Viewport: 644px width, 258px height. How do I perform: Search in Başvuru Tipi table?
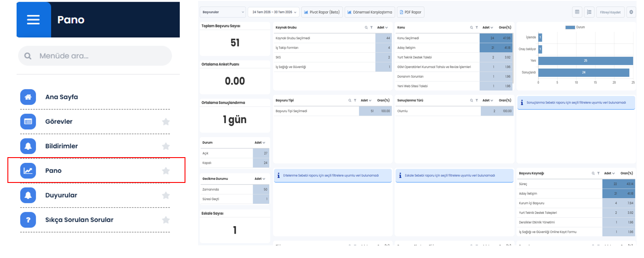pyautogui.click(x=350, y=100)
